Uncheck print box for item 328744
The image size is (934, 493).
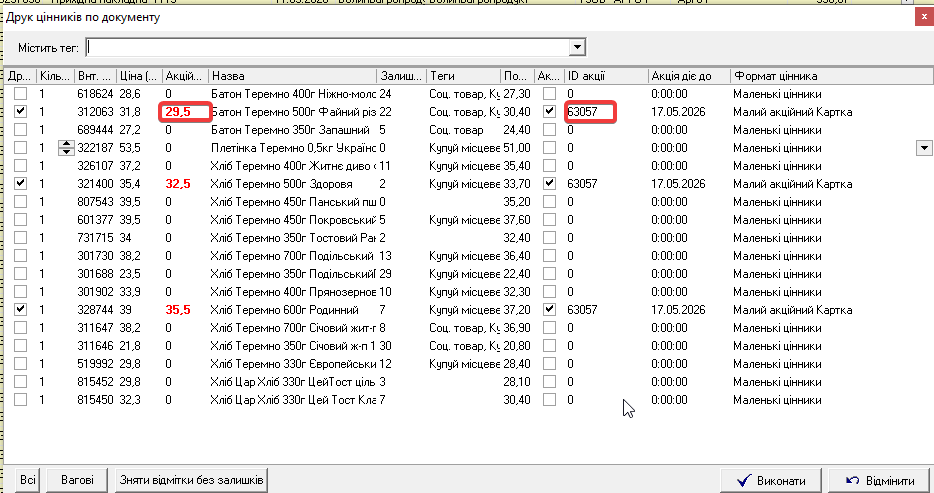21,310
